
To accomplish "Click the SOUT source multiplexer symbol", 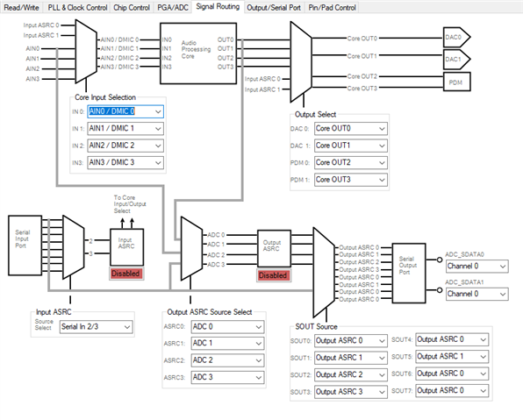I will tap(324, 273).
